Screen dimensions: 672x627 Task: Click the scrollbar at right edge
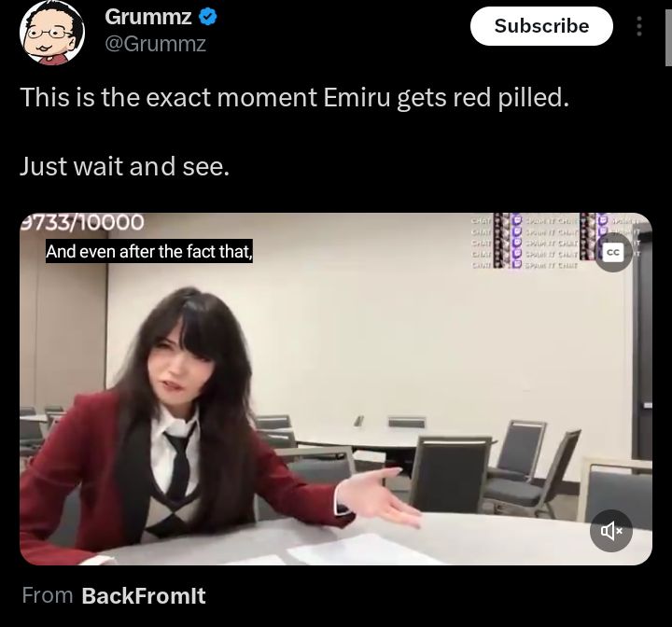click(x=668, y=37)
